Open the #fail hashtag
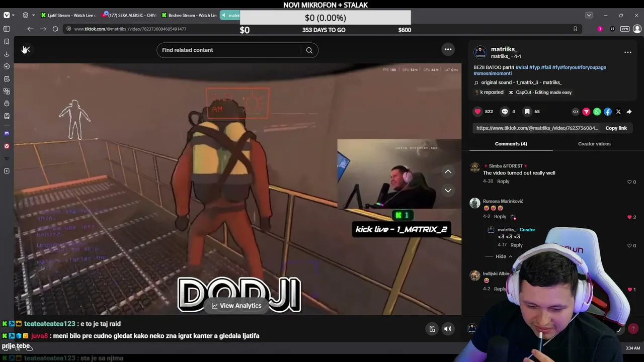Viewport: 644px width, 362px height. coord(546,67)
